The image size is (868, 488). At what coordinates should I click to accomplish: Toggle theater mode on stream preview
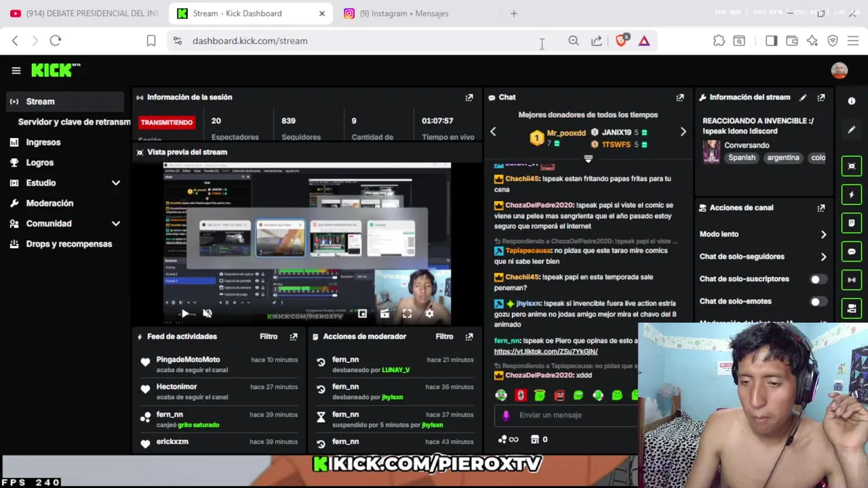coord(384,314)
